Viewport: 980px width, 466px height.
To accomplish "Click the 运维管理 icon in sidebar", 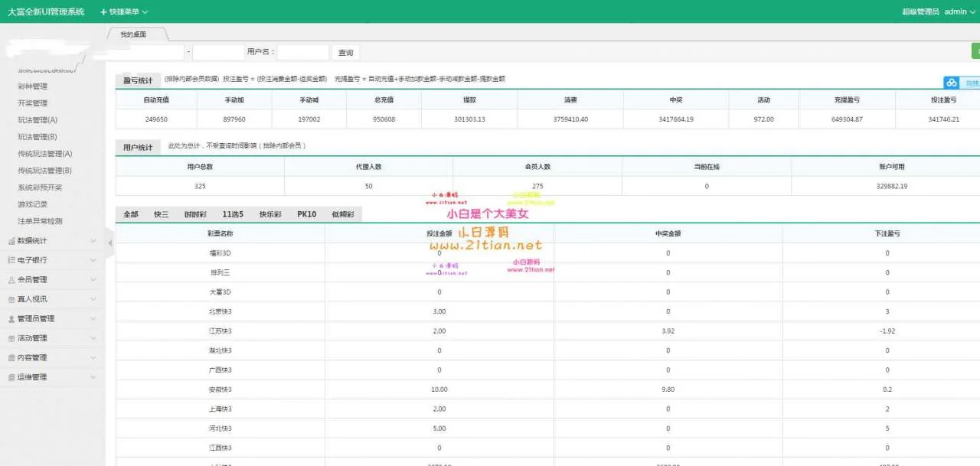I will 11,377.
